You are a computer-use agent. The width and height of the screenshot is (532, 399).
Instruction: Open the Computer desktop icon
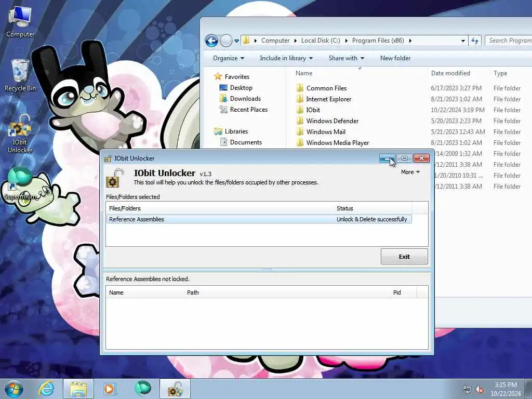(20, 22)
